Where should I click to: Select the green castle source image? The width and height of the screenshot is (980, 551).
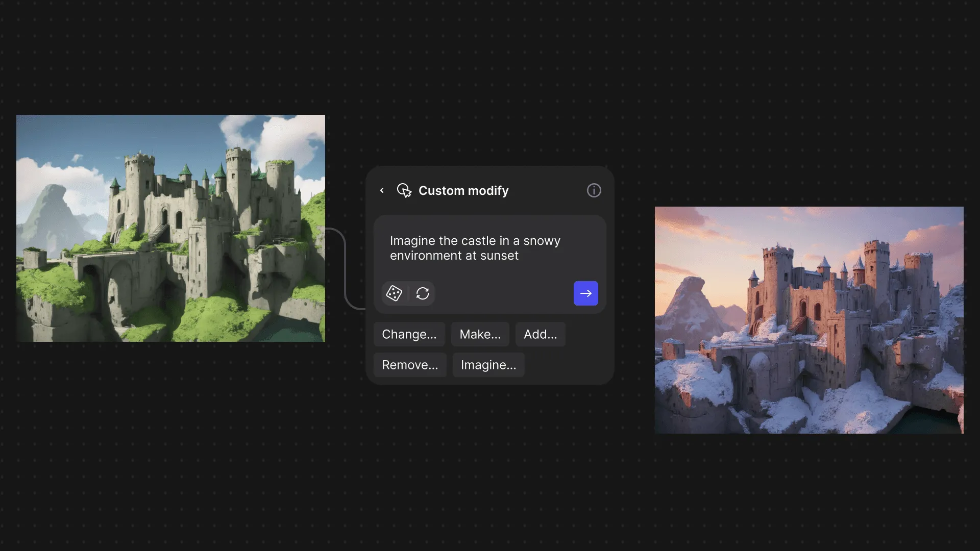pyautogui.click(x=170, y=228)
